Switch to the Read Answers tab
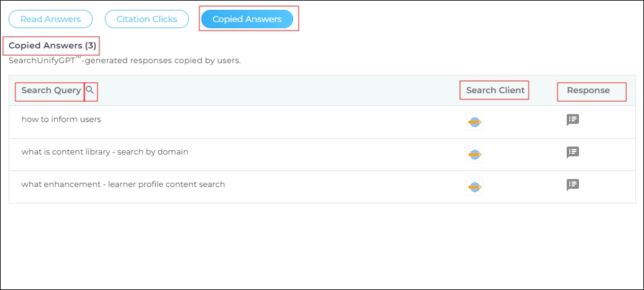Image resolution: width=644 pixels, height=290 pixels. pyautogui.click(x=51, y=19)
